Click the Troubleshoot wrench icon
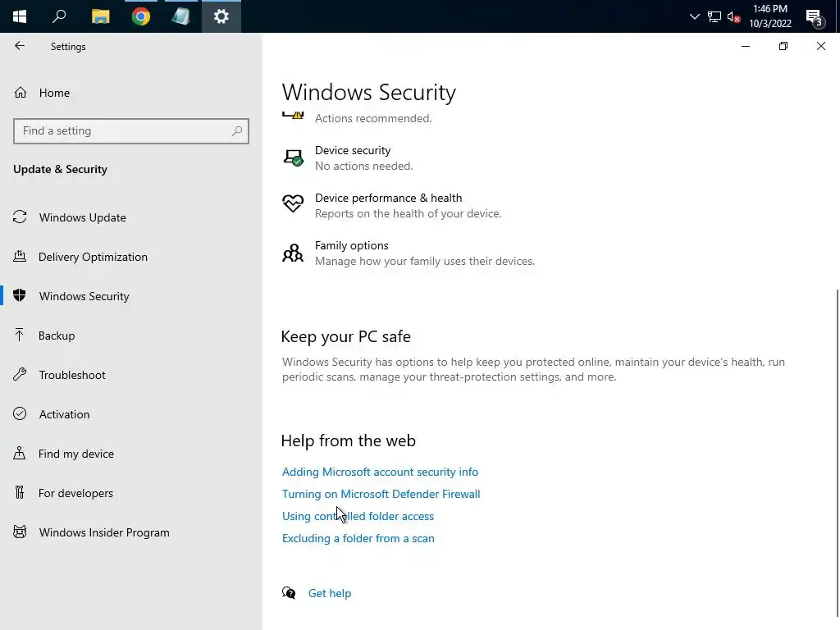The width and height of the screenshot is (840, 630). tap(20, 374)
